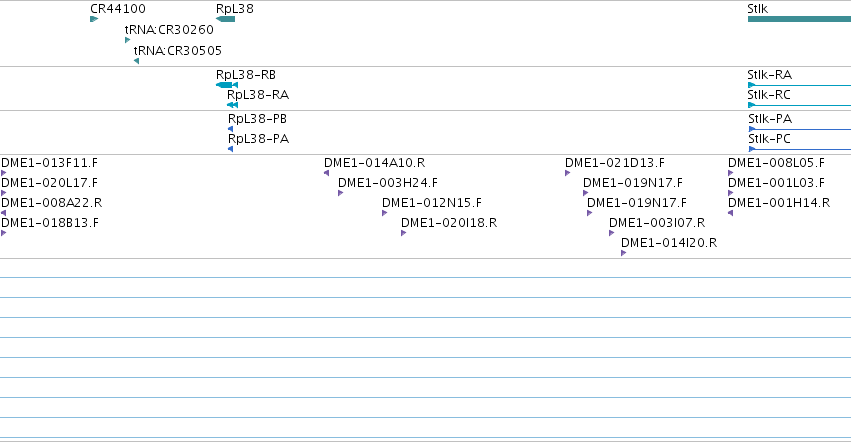Click the DME1-014A10.R clone label
Screen dimensions: 851x442
(374, 163)
